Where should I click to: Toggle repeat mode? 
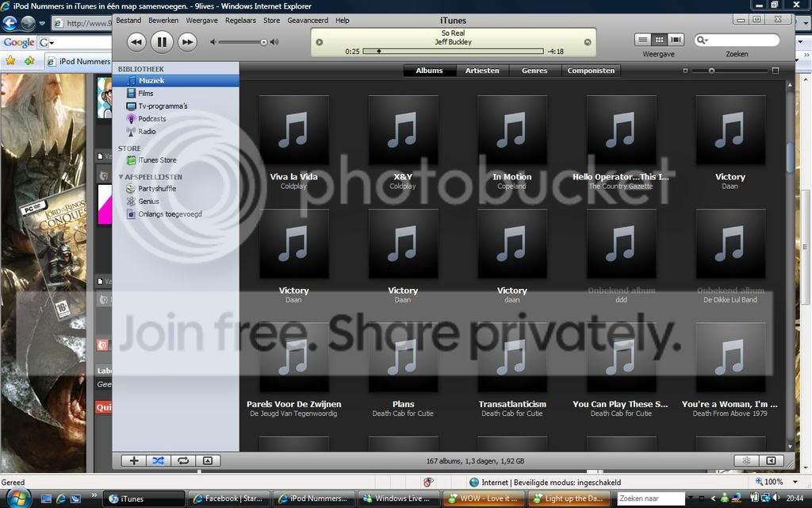coord(183,461)
